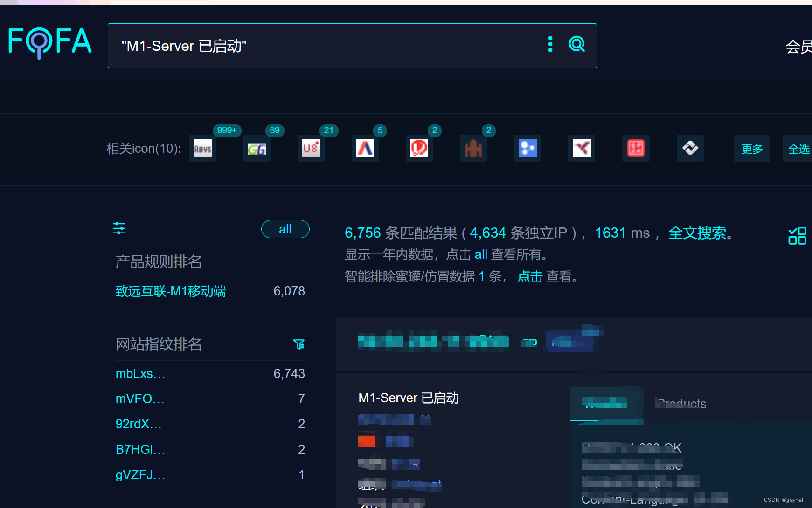Select the crimson bird related icon

(581, 149)
